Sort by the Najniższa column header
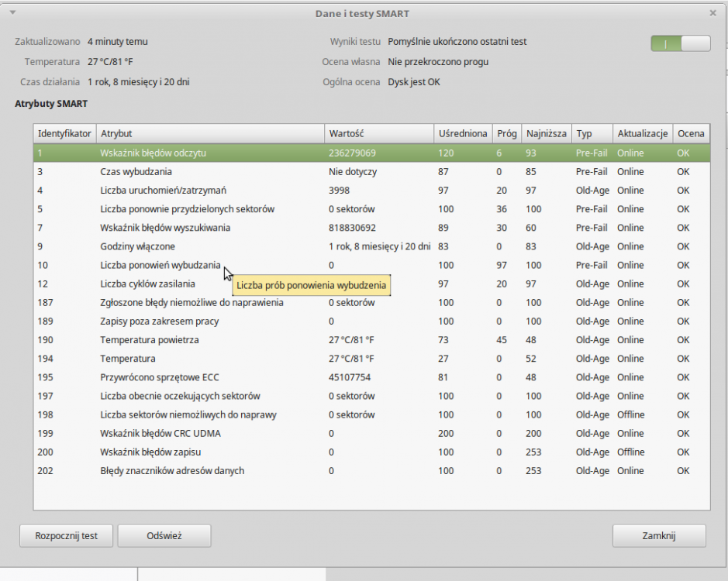728x581 pixels. [x=547, y=134]
